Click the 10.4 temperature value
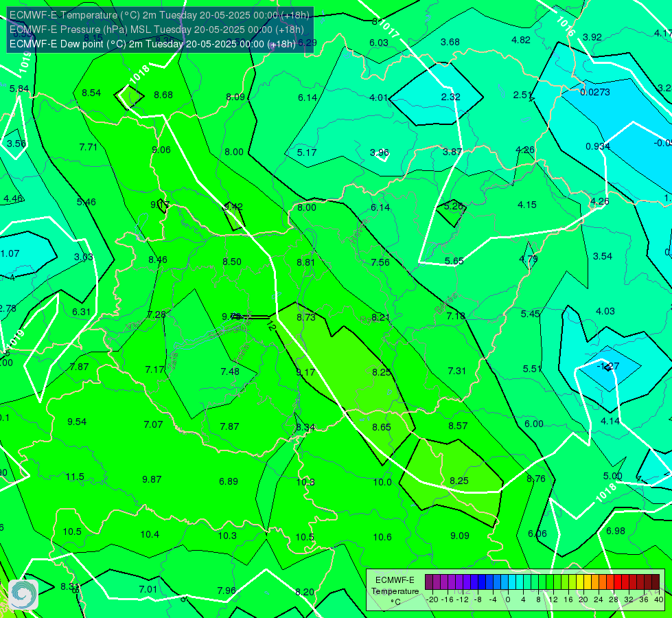Viewport: 672px width, 618px height. pyautogui.click(x=150, y=534)
